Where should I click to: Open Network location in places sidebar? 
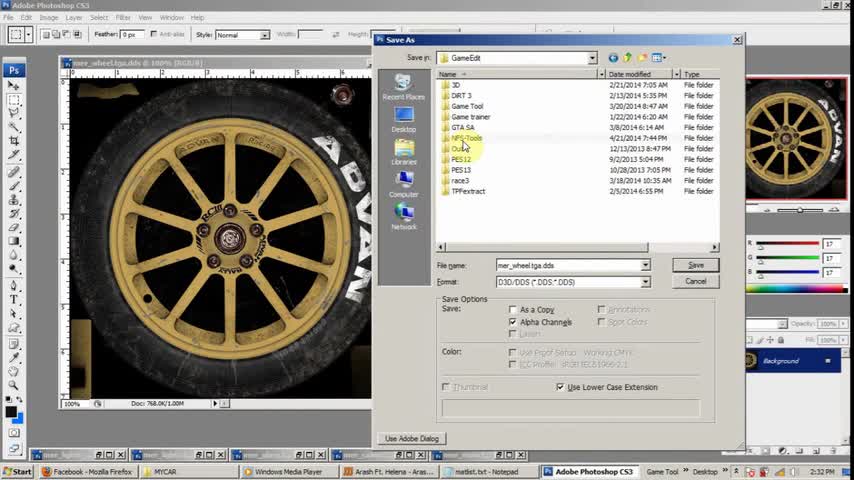[403, 216]
